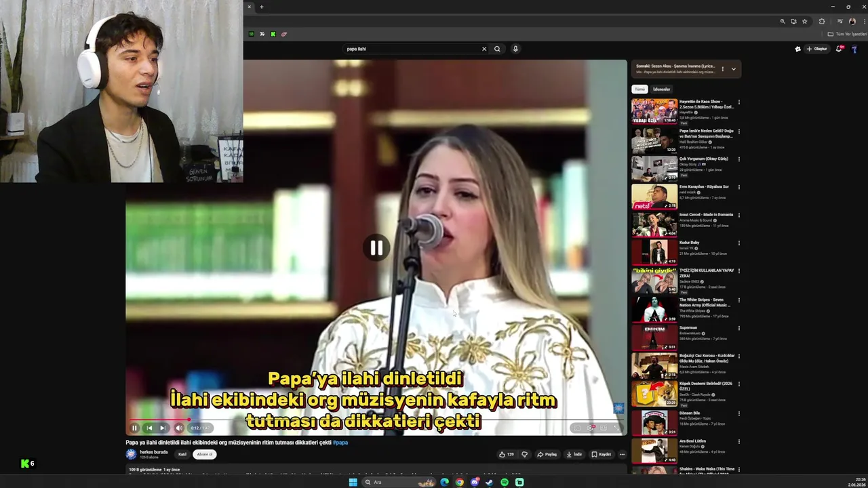Image resolution: width=868 pixels, height=488 pixels.
Task: Open Kuduz Baby video thumbnail
Action: click(654, 252)
